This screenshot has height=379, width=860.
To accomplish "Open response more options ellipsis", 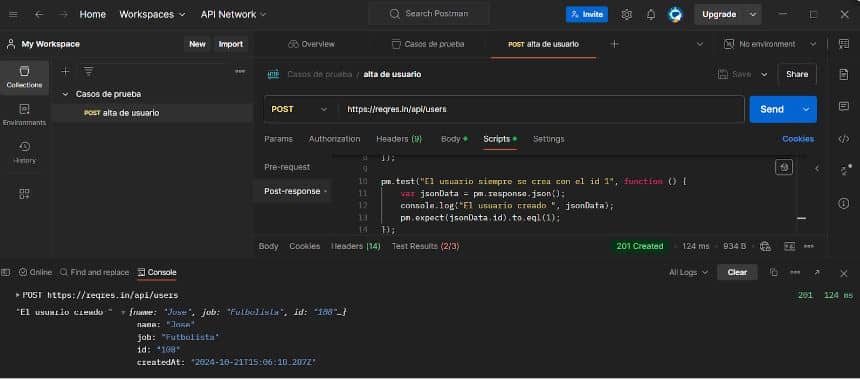I will (x=809, y=246).
